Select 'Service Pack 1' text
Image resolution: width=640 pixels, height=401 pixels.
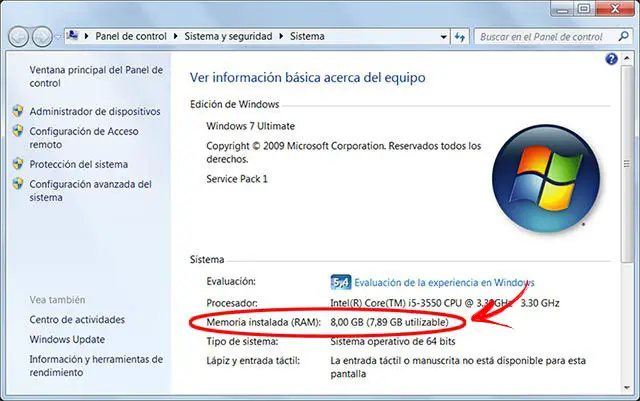(x=237, y=179)
